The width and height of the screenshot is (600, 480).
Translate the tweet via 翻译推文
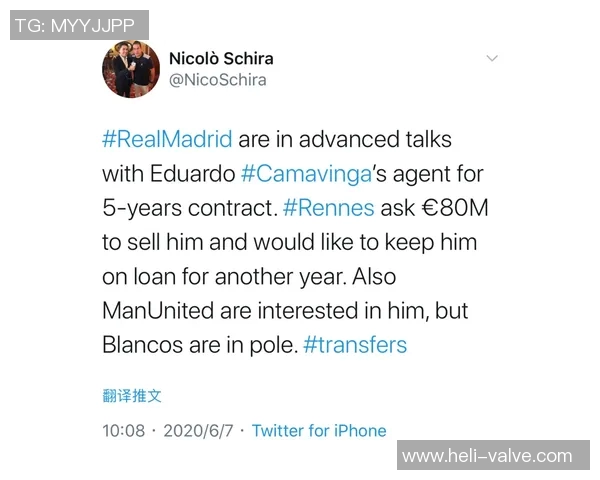(x=131, y=396)
